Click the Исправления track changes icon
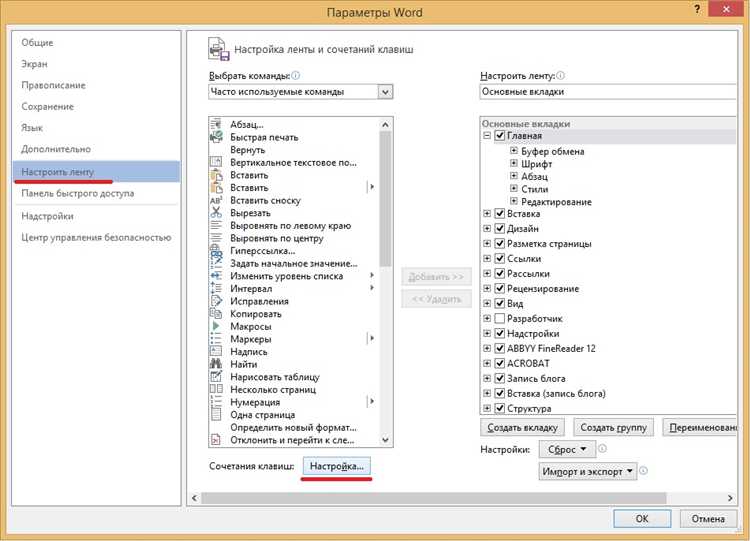This screenshot has width=750, height=541. (216, 301)
